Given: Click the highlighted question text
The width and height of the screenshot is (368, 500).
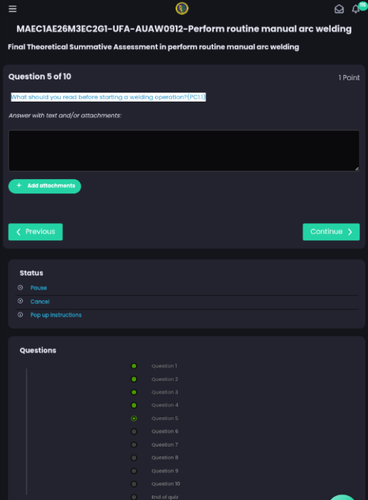Looking at the screenshot, I should pos(108,97).
